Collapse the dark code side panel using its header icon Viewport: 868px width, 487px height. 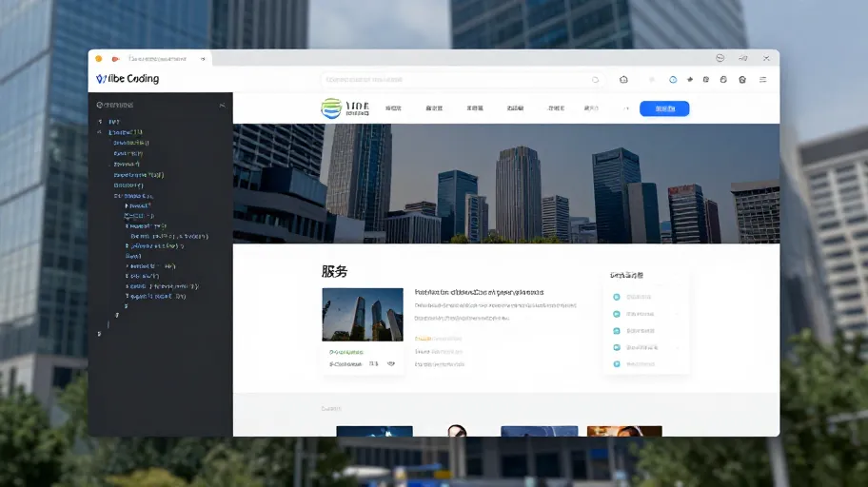coord(222,105)
